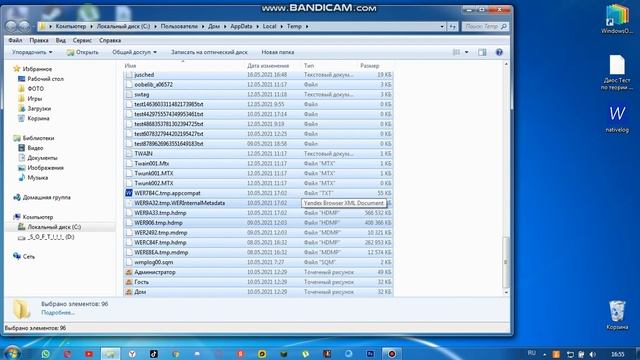Screen dimensions: 640x360
Task: Open the Вид menu
Action: [61, 40]
